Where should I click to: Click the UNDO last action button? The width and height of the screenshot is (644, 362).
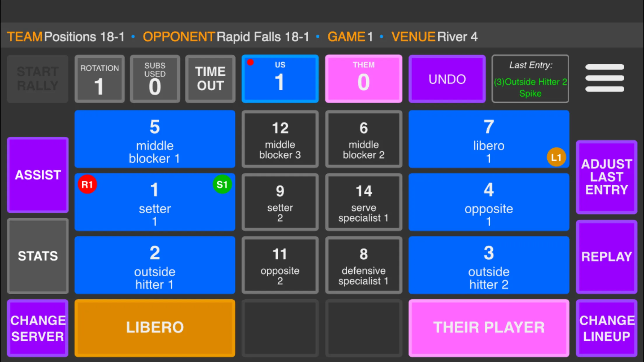447,79
